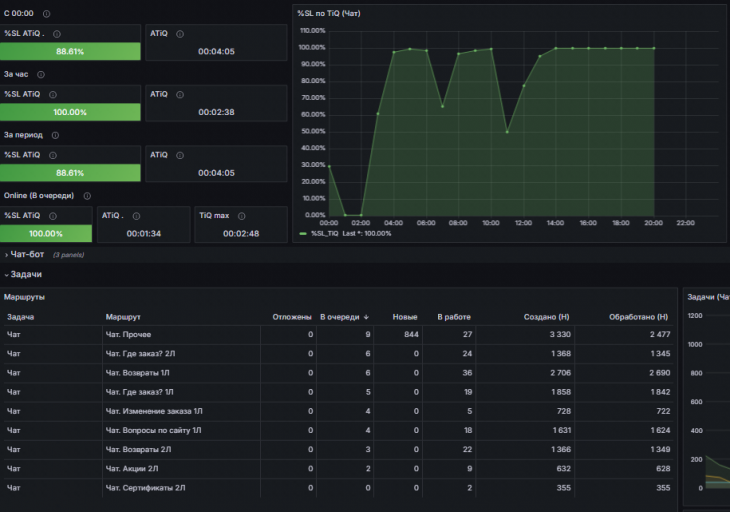The image size is (730, 512).
Task: Collapse the "Задачи" dashboard row
Action: (25, 274)
